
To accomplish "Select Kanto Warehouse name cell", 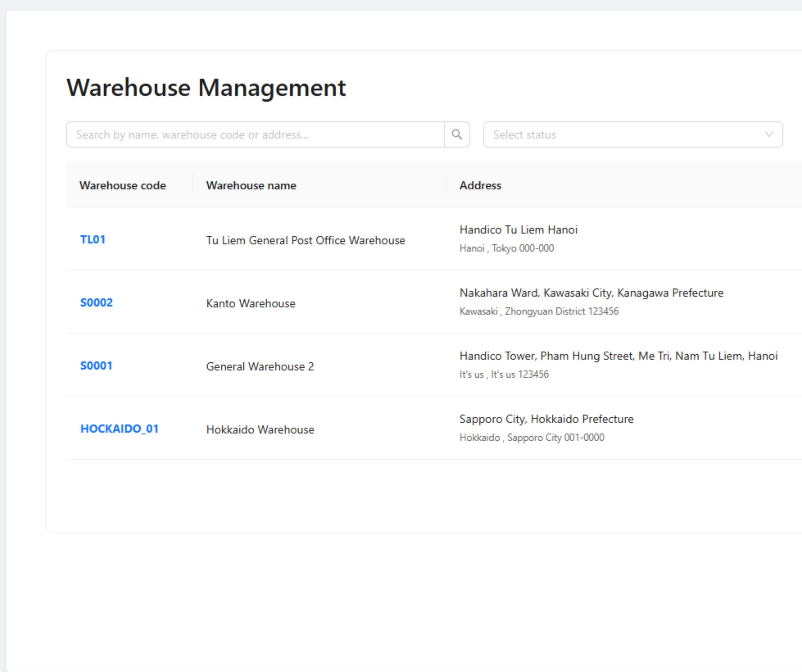I will click(251, 303).
